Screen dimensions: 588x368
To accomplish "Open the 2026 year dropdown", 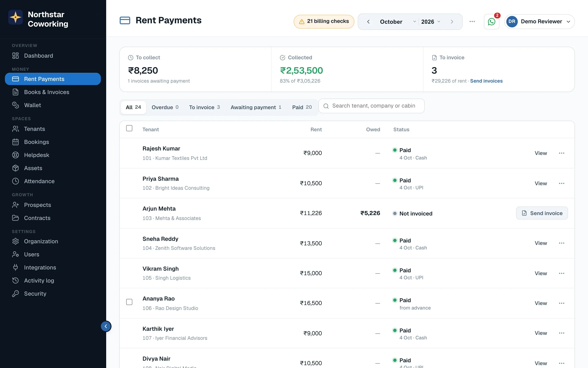I will [x=431, y=22].
